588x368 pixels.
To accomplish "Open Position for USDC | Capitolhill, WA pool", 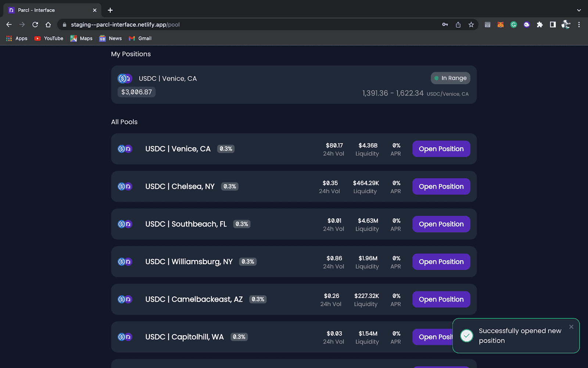I will [x=433, y=337].
